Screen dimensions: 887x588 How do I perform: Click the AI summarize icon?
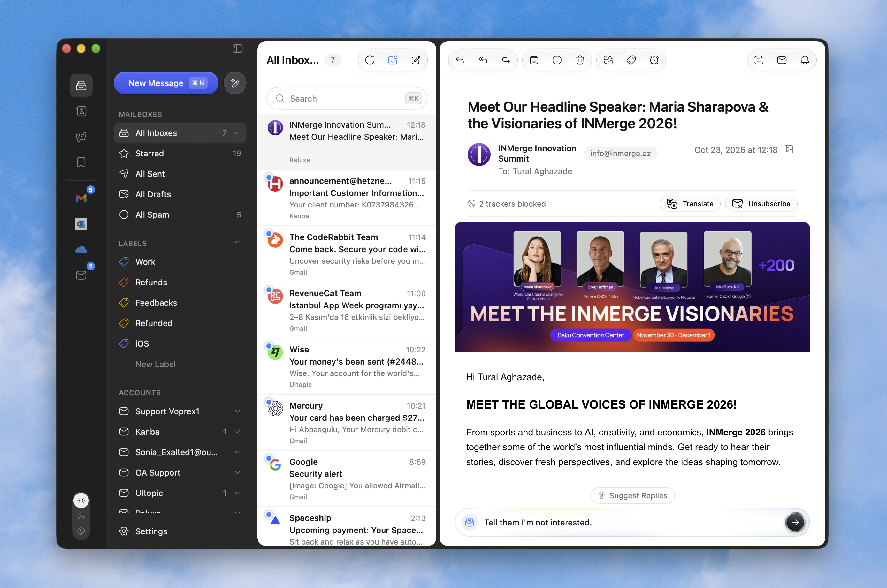click(759, 60)
